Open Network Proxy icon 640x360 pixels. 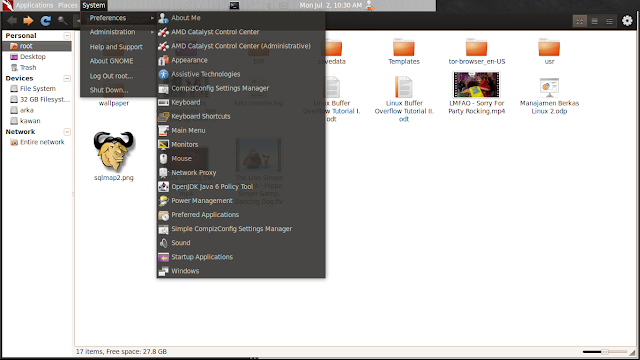(x=163, y=173)
